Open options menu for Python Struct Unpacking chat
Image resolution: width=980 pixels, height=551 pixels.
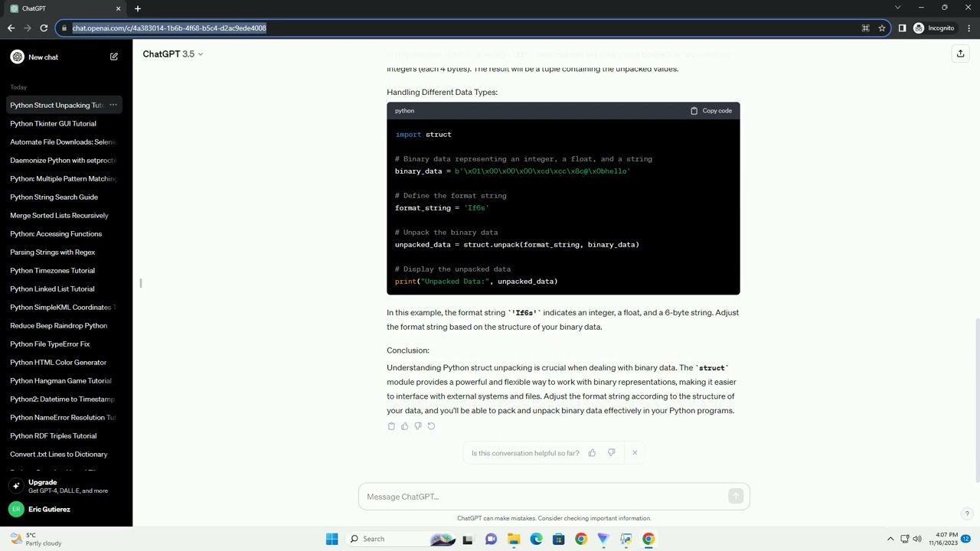pos(113,105)
